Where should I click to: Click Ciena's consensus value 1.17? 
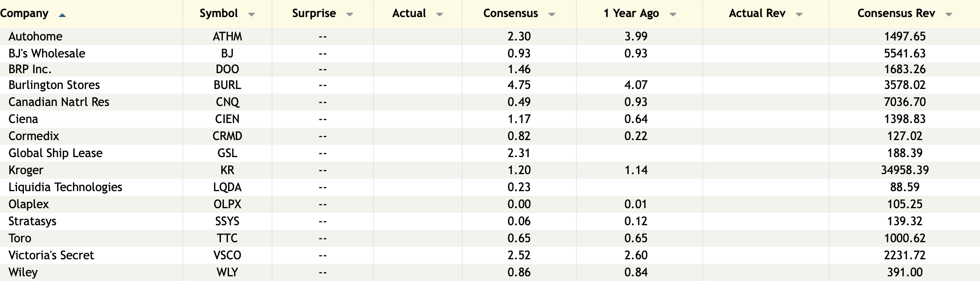(519, 119)
